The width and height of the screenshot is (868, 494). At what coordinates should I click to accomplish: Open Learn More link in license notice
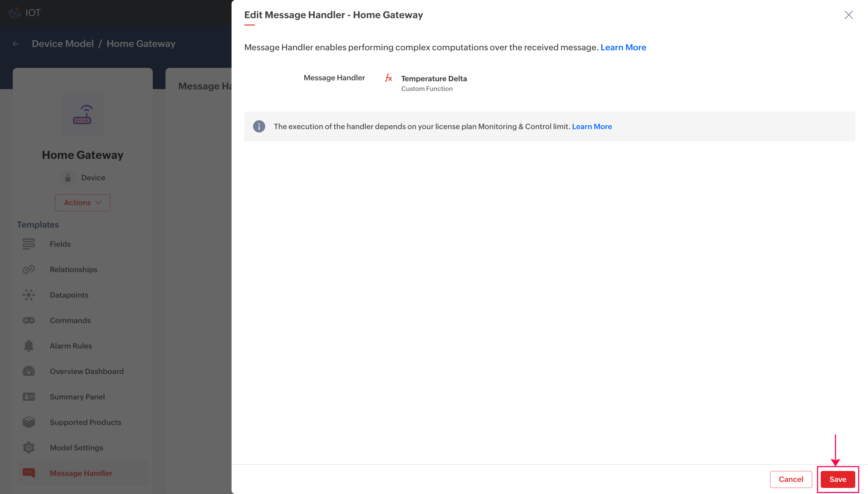point(592,126)
